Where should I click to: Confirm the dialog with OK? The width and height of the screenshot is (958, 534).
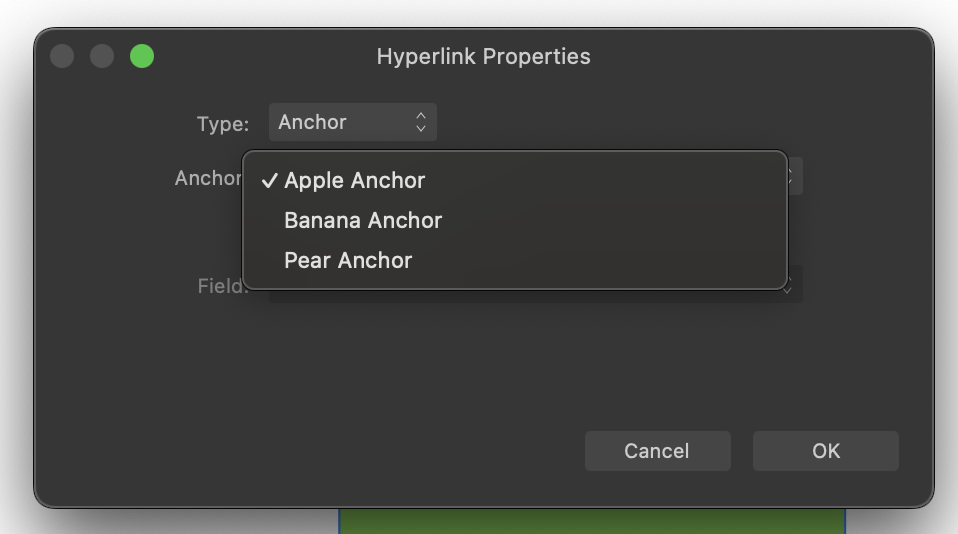(825, 451)
